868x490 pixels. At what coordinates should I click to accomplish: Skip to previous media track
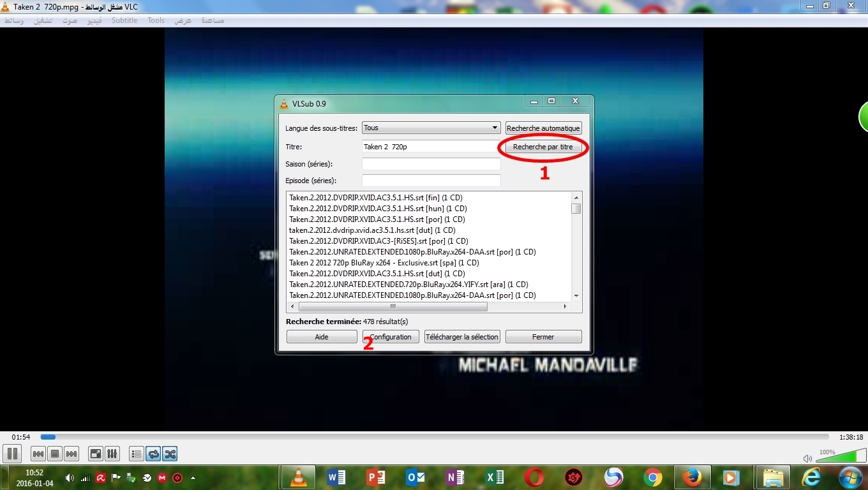point(38,454)
